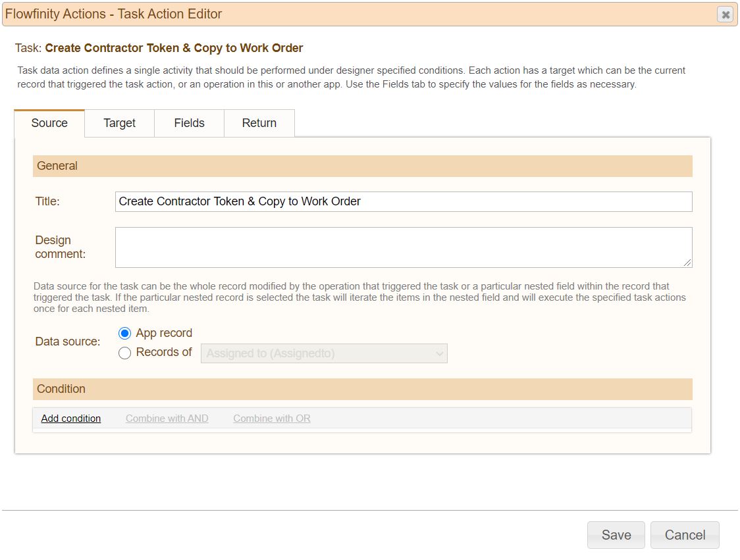Open the Return tab
The image size is (740, 560).
259,123
